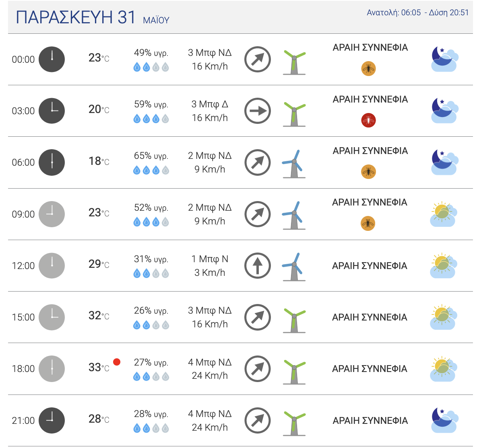Click the night cloud icon at 21:00
This screenshot has width=479, height=448.
coord(444,420)
